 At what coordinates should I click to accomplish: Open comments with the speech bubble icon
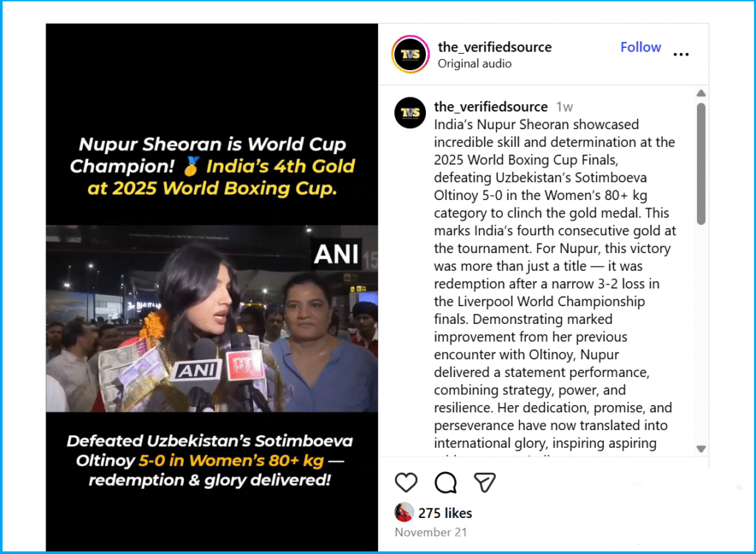[445, 482]
